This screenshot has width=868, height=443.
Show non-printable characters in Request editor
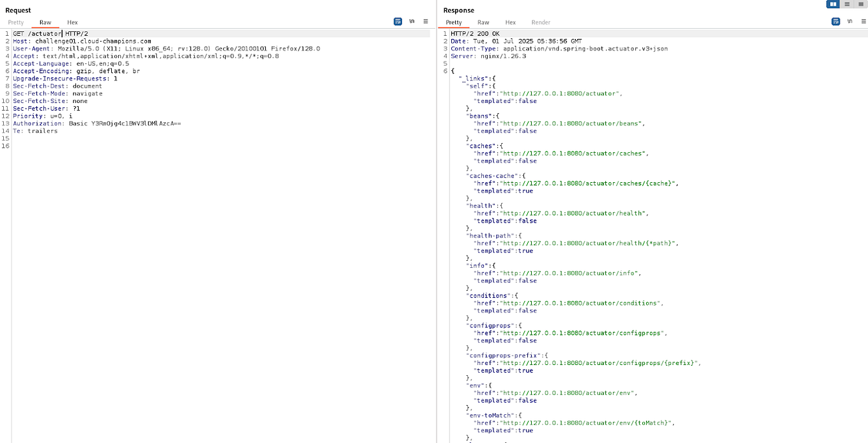(412, 21)
